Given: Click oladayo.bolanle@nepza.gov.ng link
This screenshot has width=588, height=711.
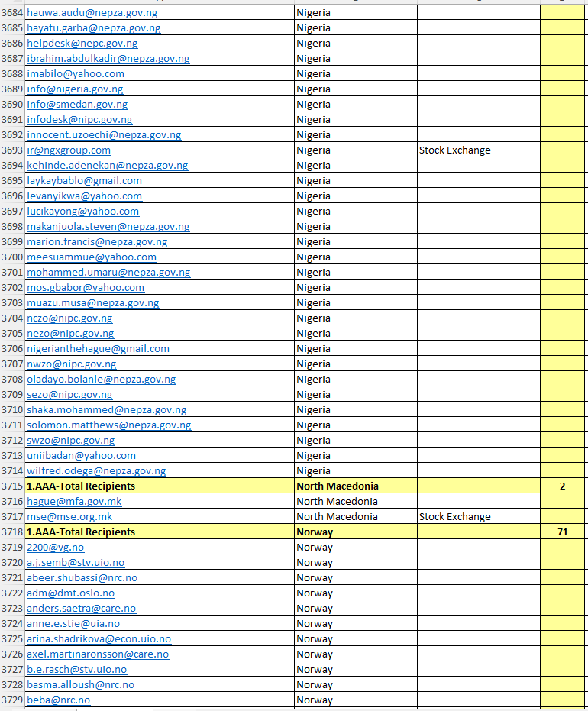Looking at the screenshot, I should point(101,379).
